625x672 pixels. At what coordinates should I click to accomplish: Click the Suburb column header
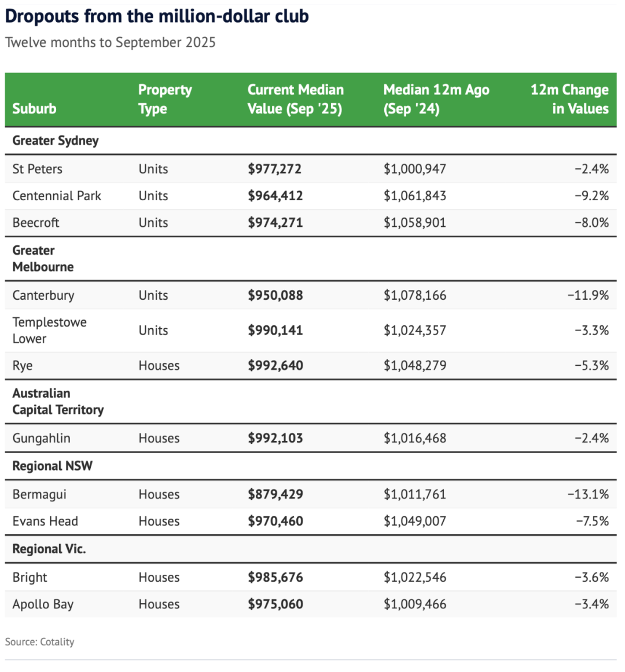click(34, 108)
